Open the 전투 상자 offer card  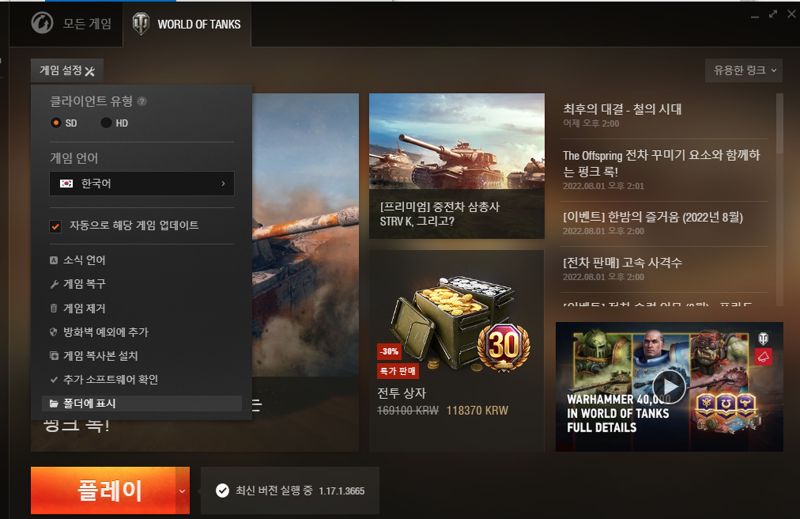pyautogui.click(x=457, y=351)
